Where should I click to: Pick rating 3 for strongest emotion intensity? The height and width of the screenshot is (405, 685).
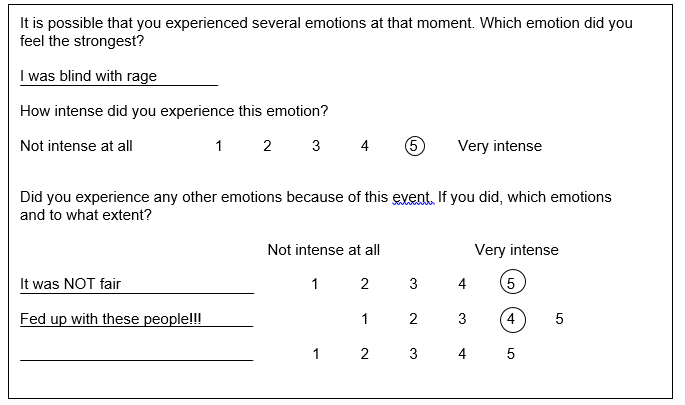click(x=316, y=146)
